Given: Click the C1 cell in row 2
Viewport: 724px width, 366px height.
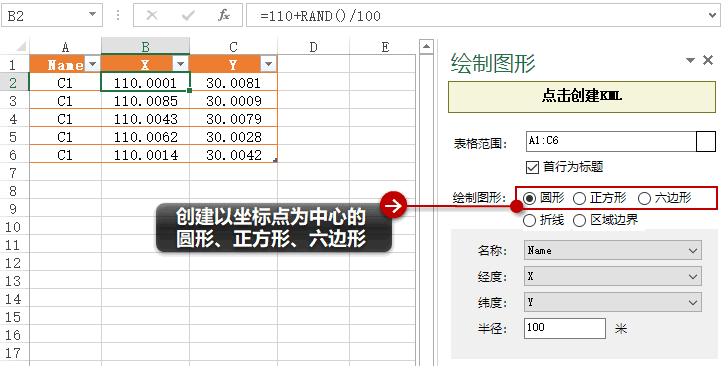Looking at the screenshot, I should coord(65,83).
